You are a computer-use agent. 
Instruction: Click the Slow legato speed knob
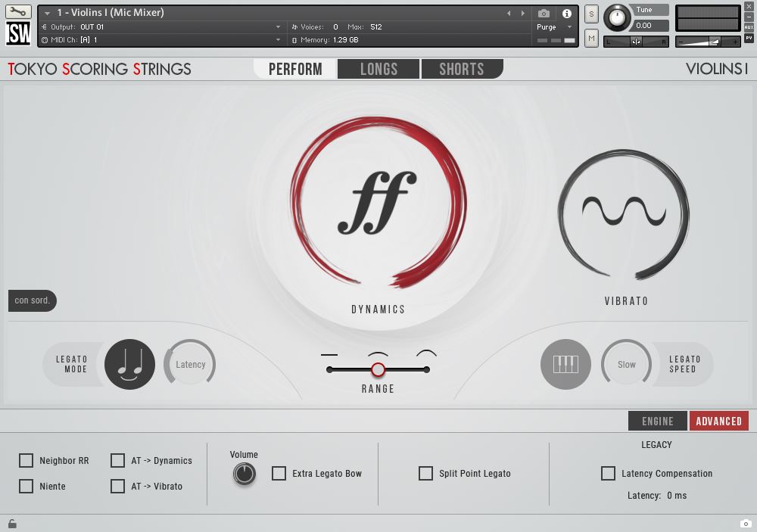pos(626,365)
